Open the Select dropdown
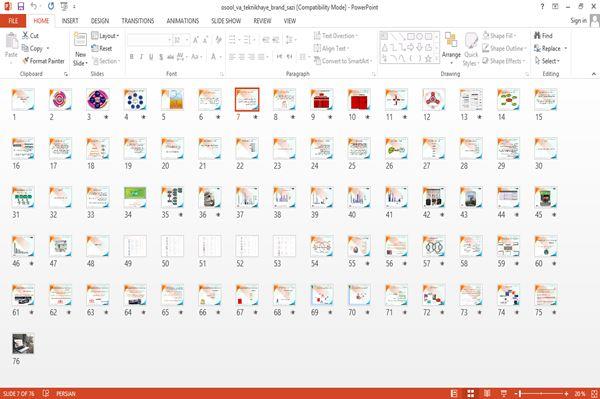600x399 pixels. [547, 61]
